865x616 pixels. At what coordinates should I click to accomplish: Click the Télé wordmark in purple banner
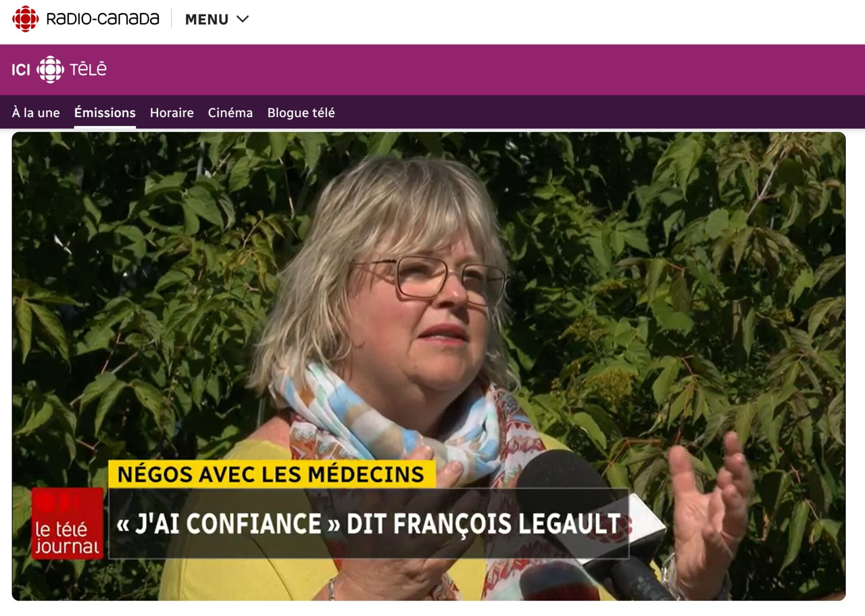(x=88, y=69)
